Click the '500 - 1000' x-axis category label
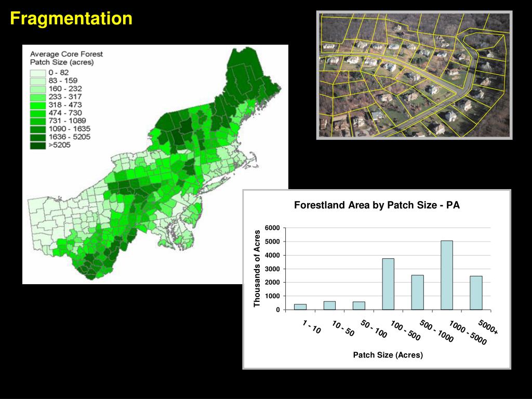Image resolution: width=532 pixels, height=399 pixels. (436, 331)
